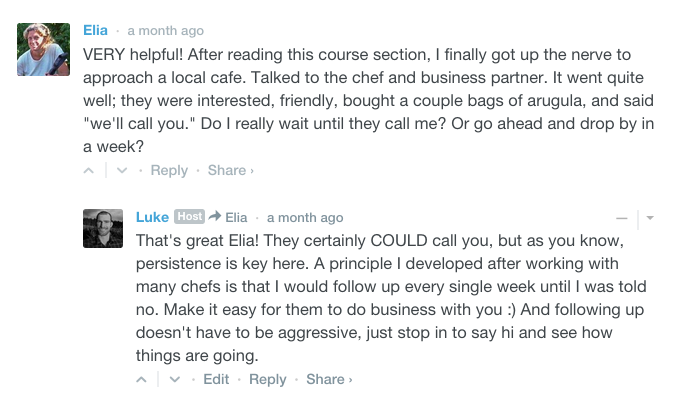This screenshot has width=674, height=413.
Task: Click the in-reply-to arrow icon beside Host badge
Action: click(214, 217)
